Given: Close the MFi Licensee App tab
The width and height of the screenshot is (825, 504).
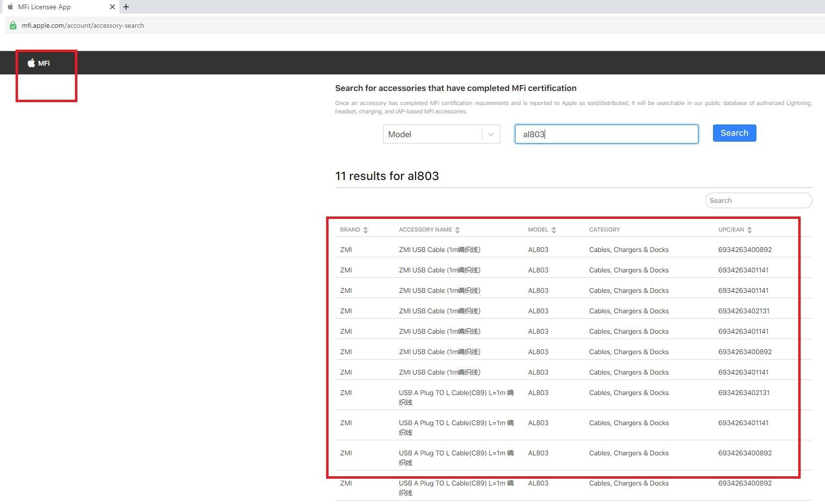Looking at the screenshot, I should click(x=112, y=7).
